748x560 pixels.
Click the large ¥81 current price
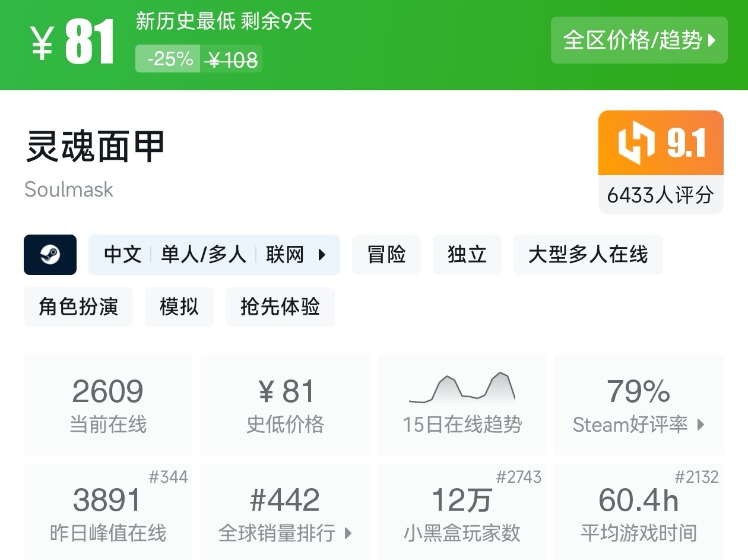coord(72,43)
